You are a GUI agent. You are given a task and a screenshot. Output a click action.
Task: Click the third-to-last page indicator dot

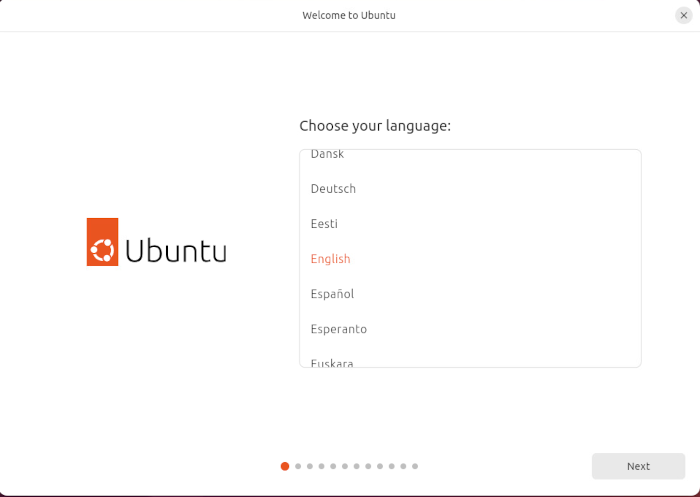point(391,466)
